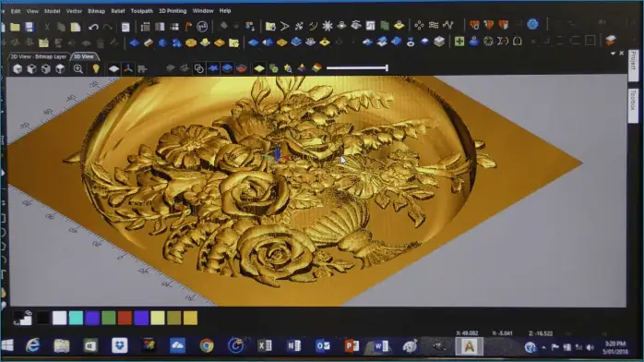Image resolution: width=644 pixels, height=362 pixels.
Task: Click the blue globe icon in top toolbar
Action: point(532,24)
